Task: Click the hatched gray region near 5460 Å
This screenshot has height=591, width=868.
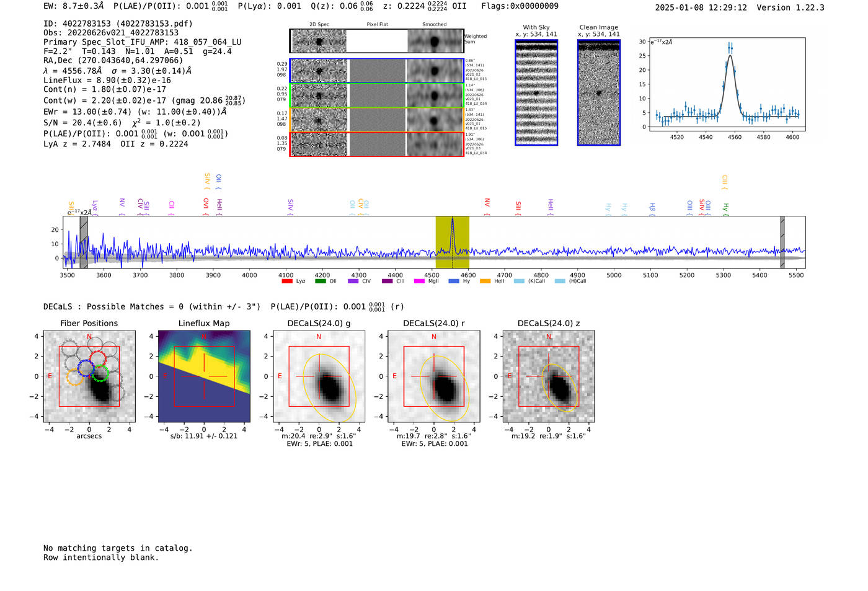Action: [x=782, y=242]
